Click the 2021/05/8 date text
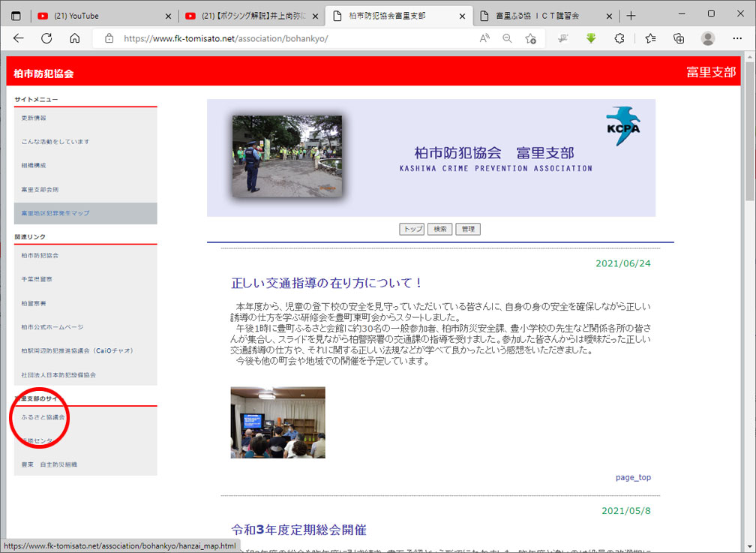The height and width of the screenshot is (553, 756). (x=625, y=510)
